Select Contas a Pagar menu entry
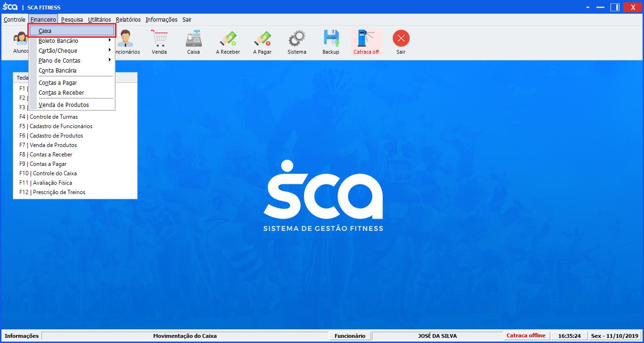644x343 pixels. coord(72,83)
